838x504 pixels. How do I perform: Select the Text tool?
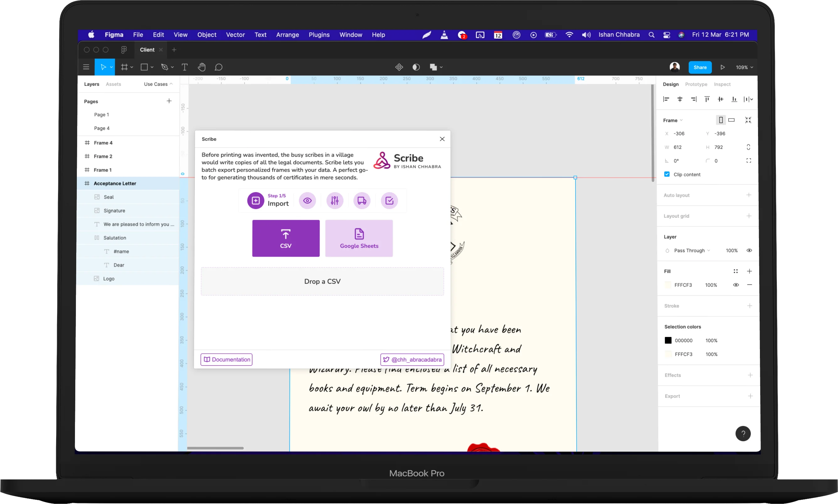point(184,67)
